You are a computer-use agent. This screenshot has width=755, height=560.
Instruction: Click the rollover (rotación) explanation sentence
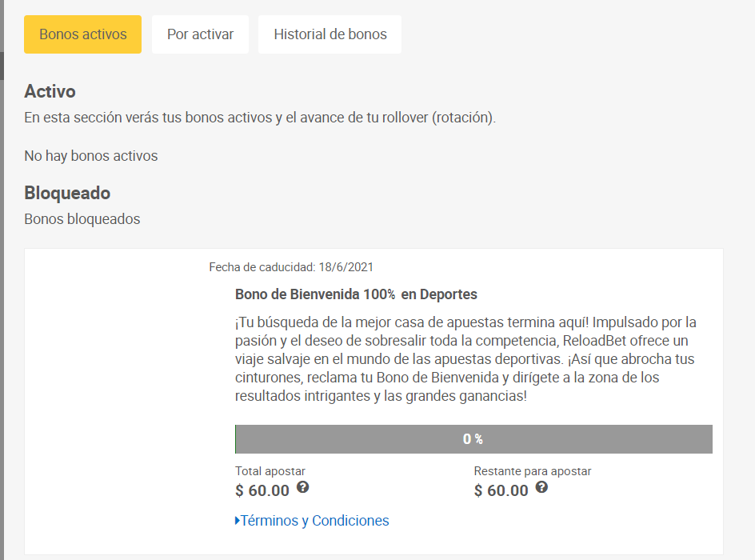[260, 118]
